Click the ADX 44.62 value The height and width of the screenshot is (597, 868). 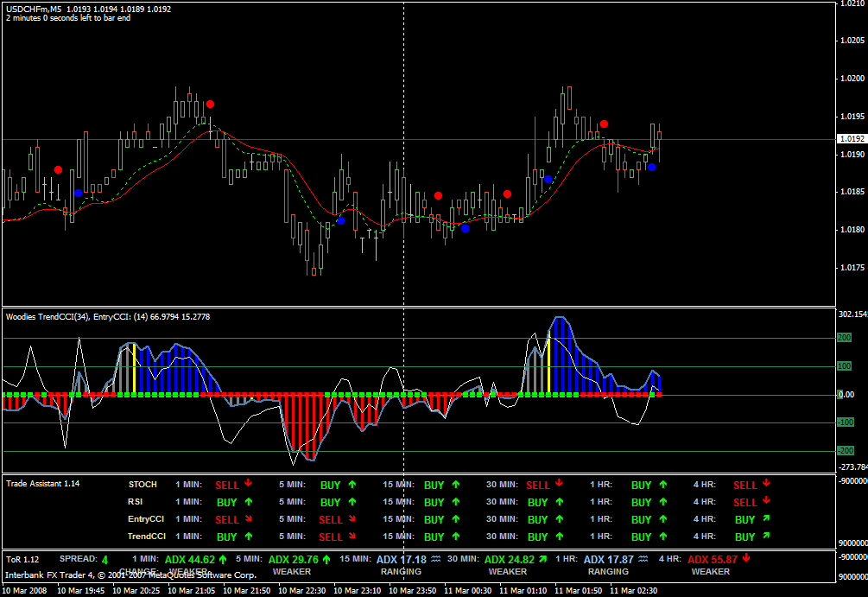[x=190, y=560]
